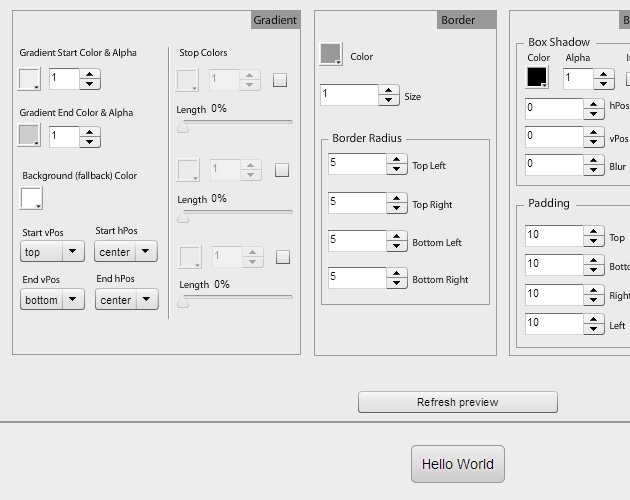Open the Gradient End Color picker
This screenshot has width=630, height=500.
(30, 135)
